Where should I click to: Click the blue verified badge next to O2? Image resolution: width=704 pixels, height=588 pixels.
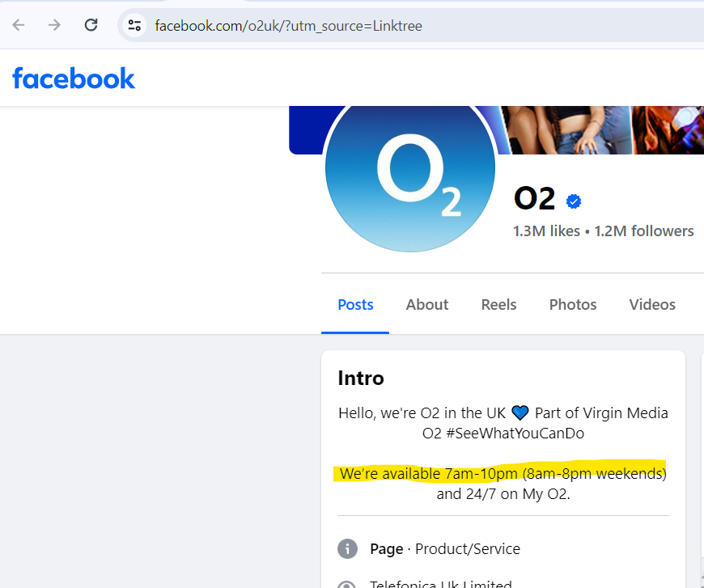(x=573, y=201)
